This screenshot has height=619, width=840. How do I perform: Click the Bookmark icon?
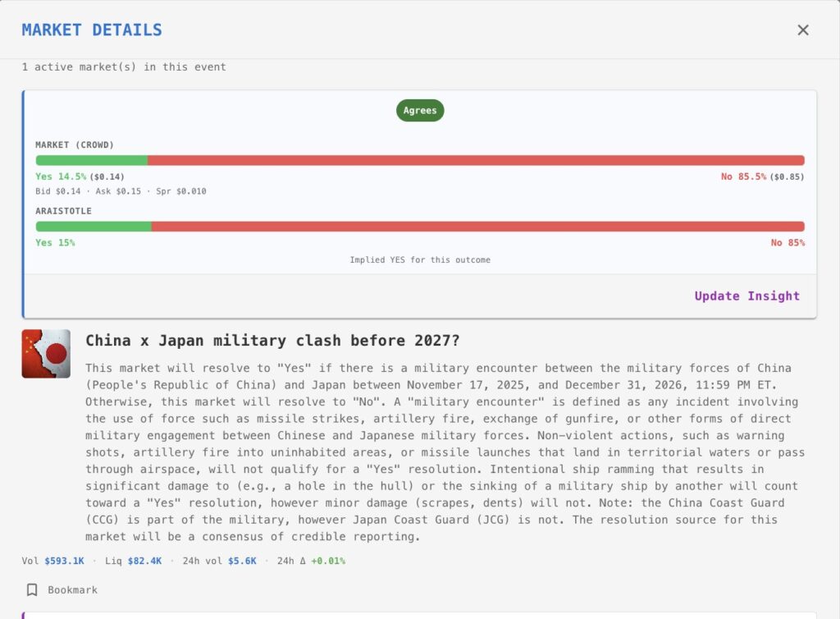point(32,590)
